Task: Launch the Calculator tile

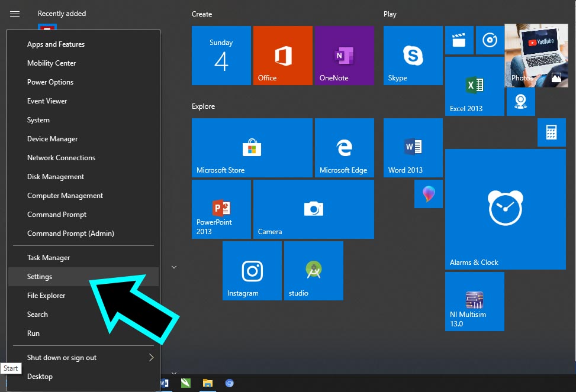Action: point(551,132)
